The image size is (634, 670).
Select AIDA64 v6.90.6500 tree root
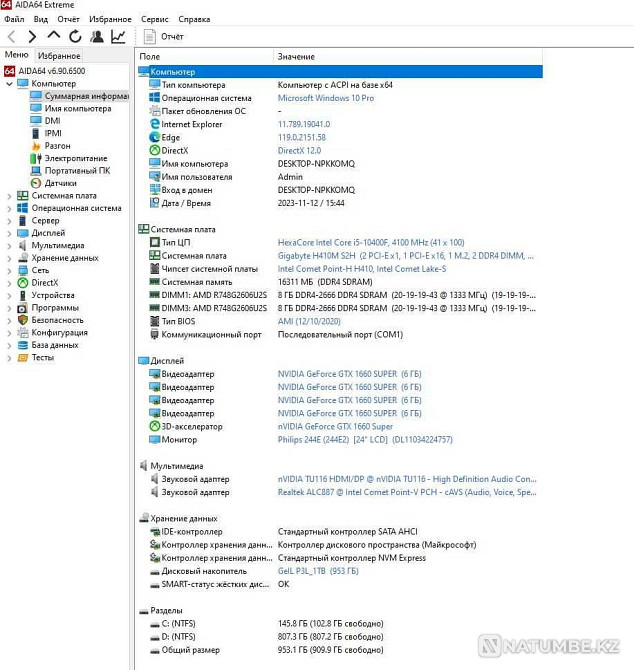click(45, 71)
